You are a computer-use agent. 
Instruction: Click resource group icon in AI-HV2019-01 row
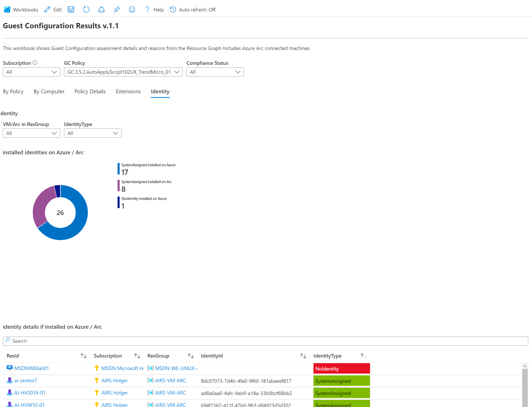pos(150,392)
